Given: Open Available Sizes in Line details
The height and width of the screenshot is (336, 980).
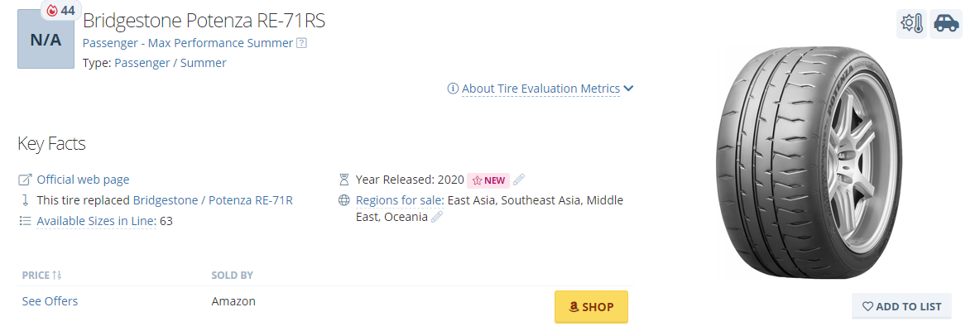Looking at the screenshot, I should pyautogui.click(x=96, y=221).
